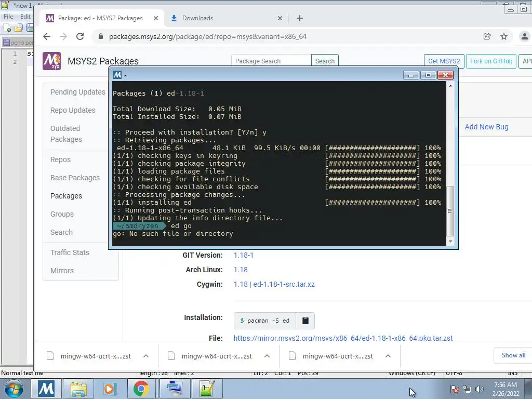The width and height of the screenshot is (532, 399).
Task: Expand options for second mingw-w64-ucrt download
Action: [x=267, y=356]
